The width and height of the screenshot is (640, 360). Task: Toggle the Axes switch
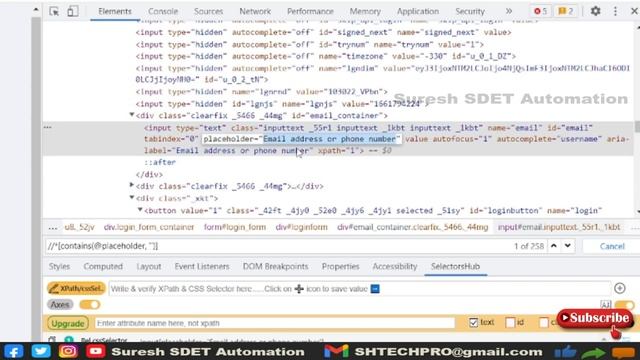coord(90,304)
